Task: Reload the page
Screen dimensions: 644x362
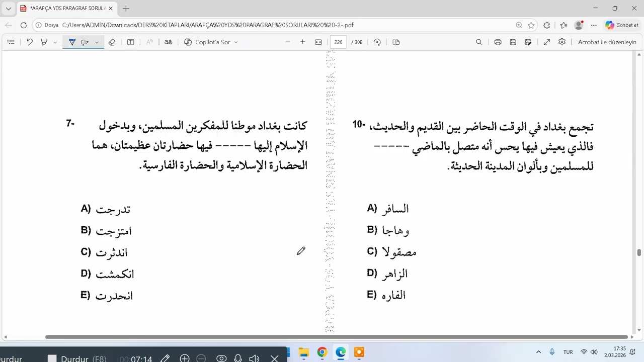Action: tap(24, 25)
